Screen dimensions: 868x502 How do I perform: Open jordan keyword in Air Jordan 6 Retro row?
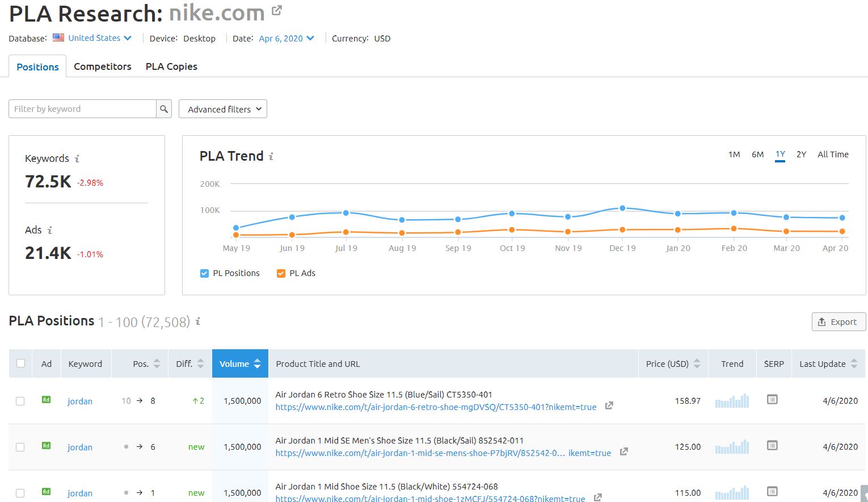80,401
